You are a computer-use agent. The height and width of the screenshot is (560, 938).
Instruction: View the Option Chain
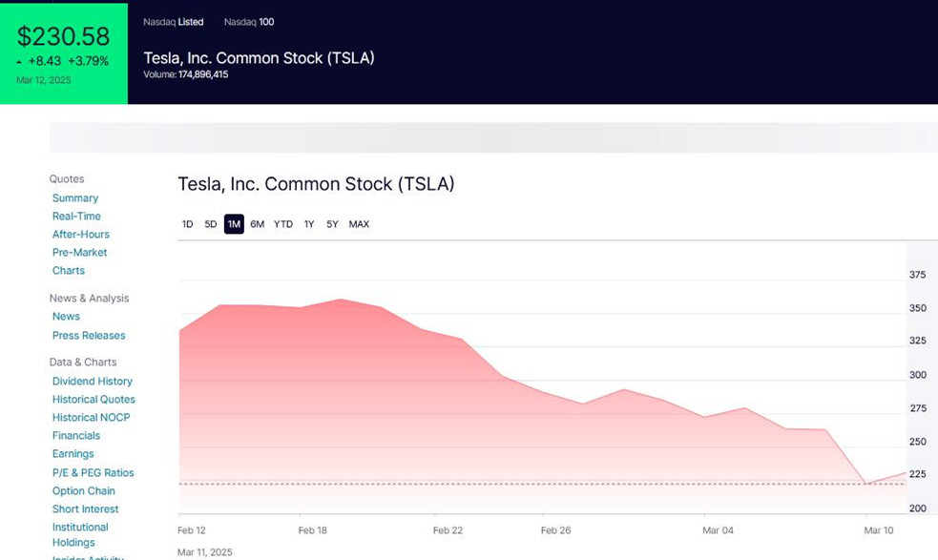click(84, 491)
